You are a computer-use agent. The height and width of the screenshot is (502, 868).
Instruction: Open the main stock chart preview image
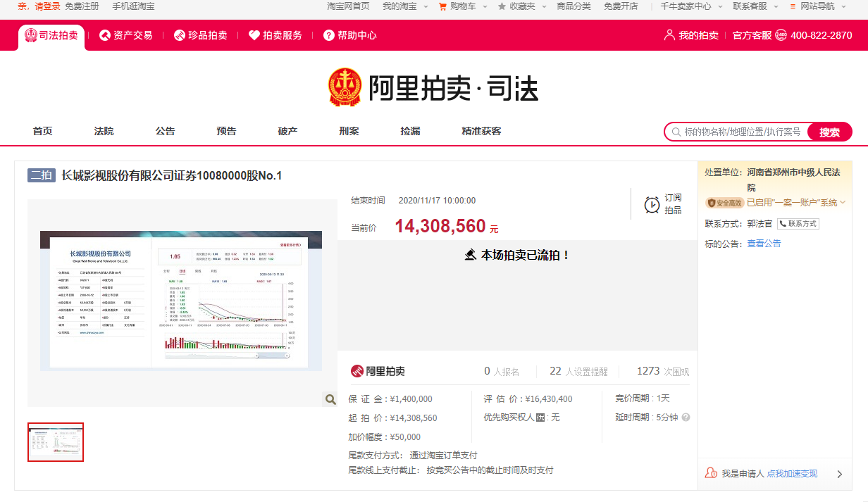tap(181, 301)
